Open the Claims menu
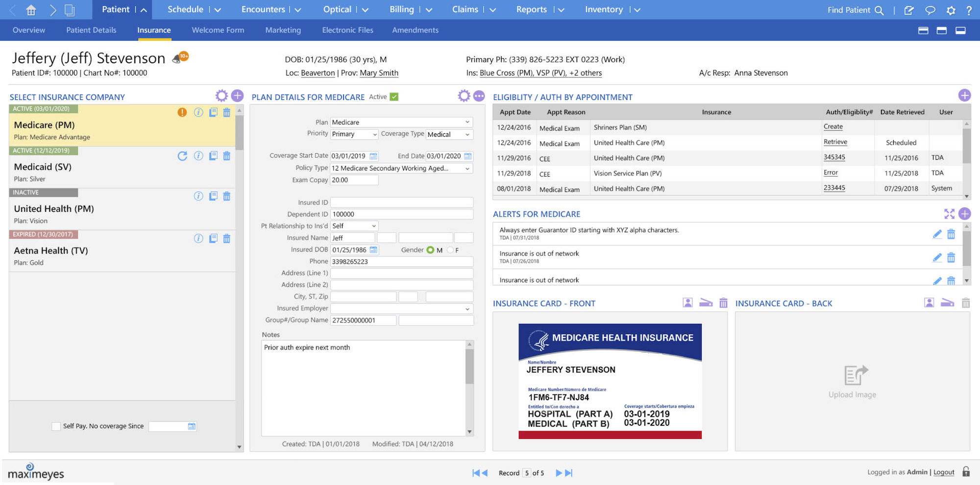This screenshot has height=485, width=980. click(465, 9)
